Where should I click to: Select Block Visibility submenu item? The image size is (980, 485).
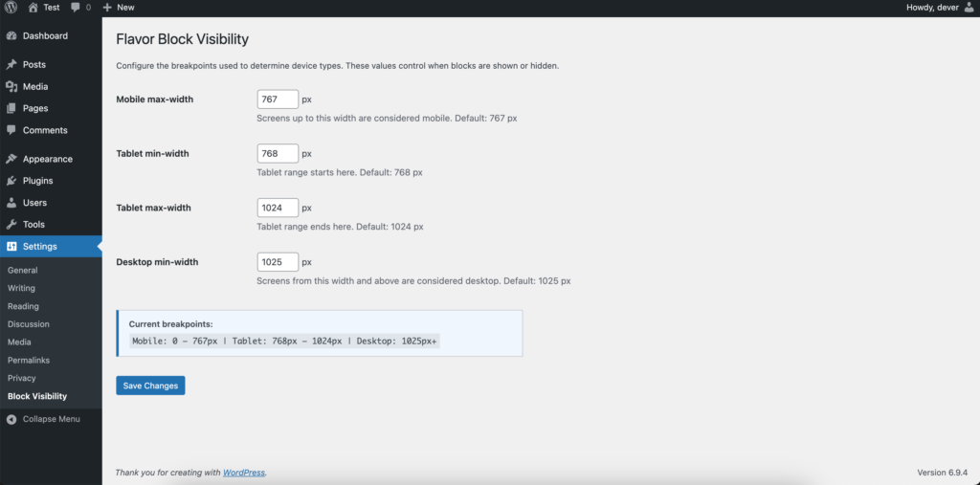37,396
